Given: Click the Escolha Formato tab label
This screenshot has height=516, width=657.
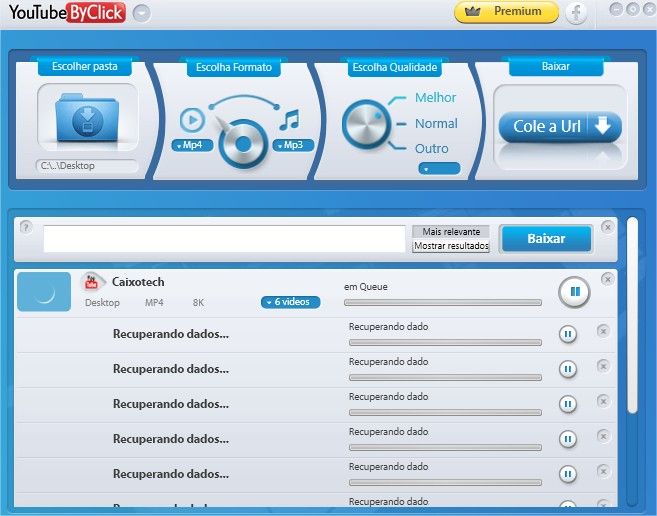Looking at the screenshot, I should 234,67.
